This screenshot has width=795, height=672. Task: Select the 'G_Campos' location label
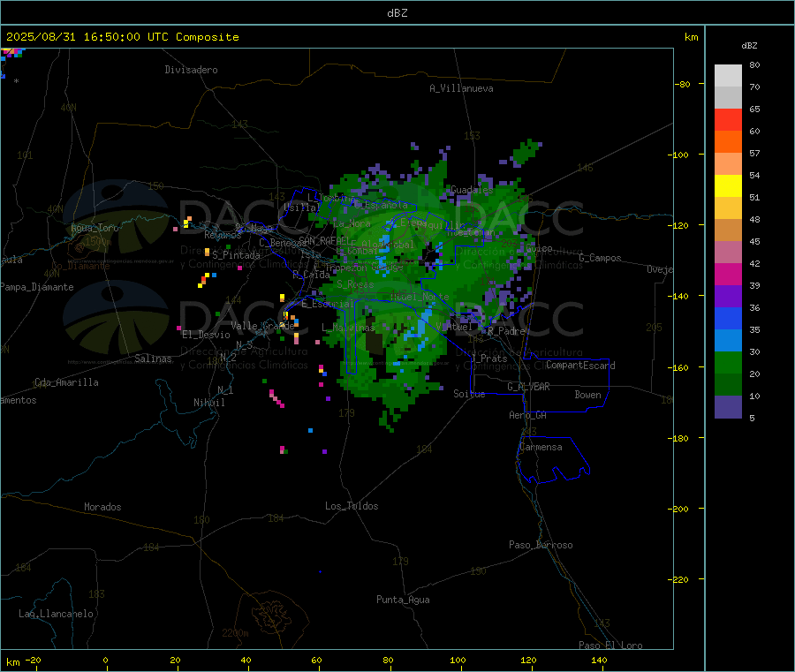tap(600, 258)
